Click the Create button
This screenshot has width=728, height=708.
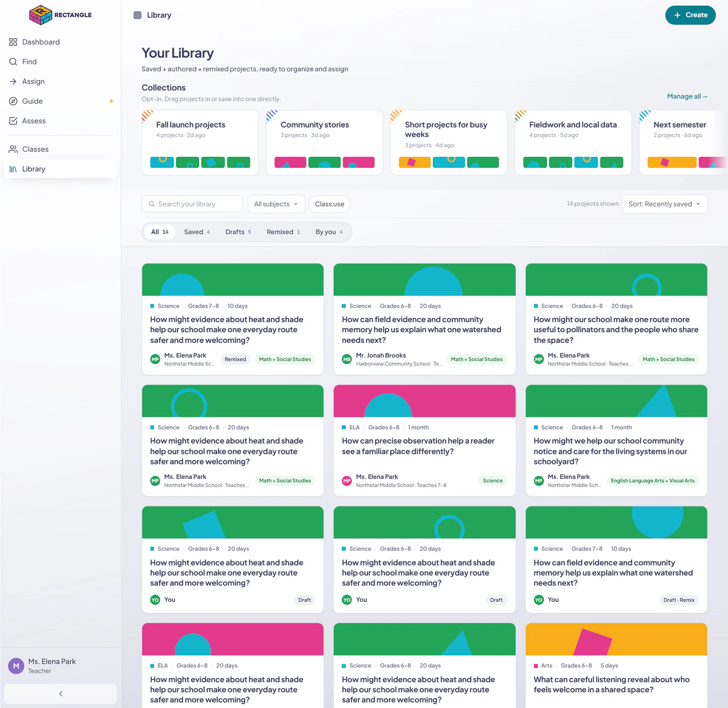point(690,15)
